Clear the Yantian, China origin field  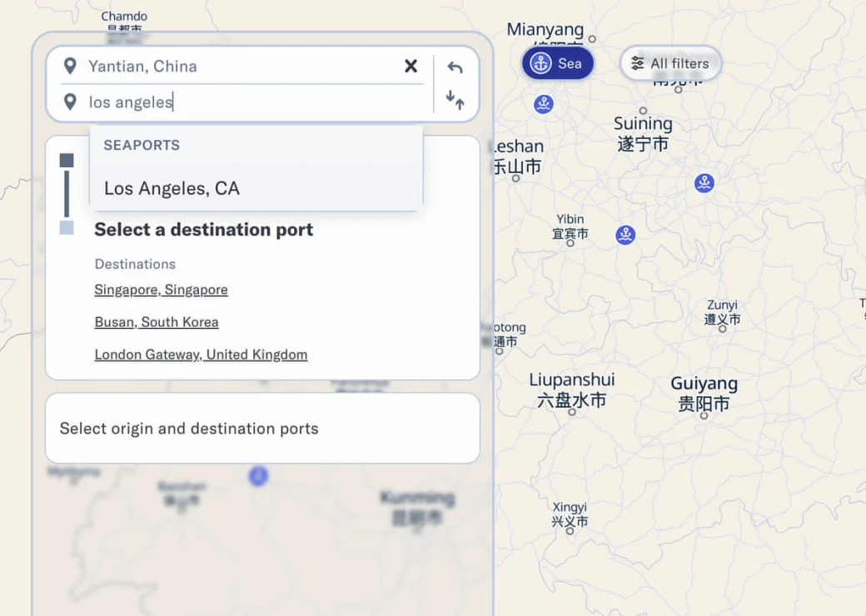click(411, 67)
